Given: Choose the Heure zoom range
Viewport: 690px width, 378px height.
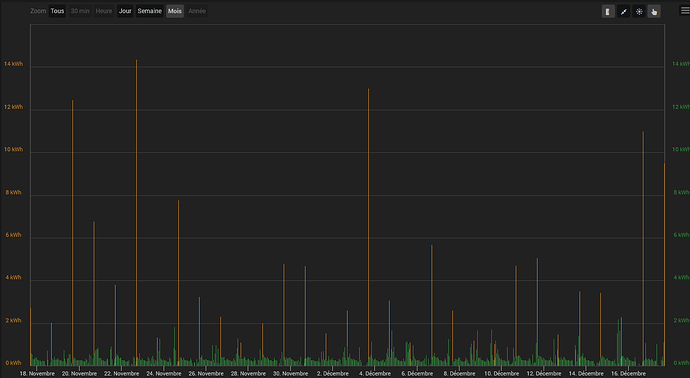Looking at the screenshot, I should (x=104, y=11).
